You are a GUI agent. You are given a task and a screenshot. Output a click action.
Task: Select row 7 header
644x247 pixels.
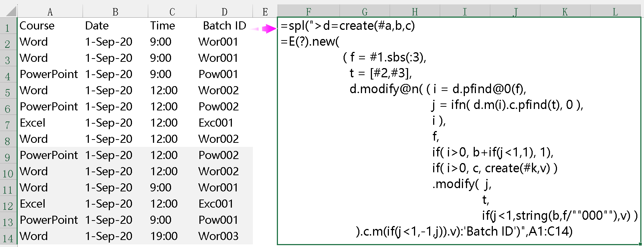pos(8,125)
